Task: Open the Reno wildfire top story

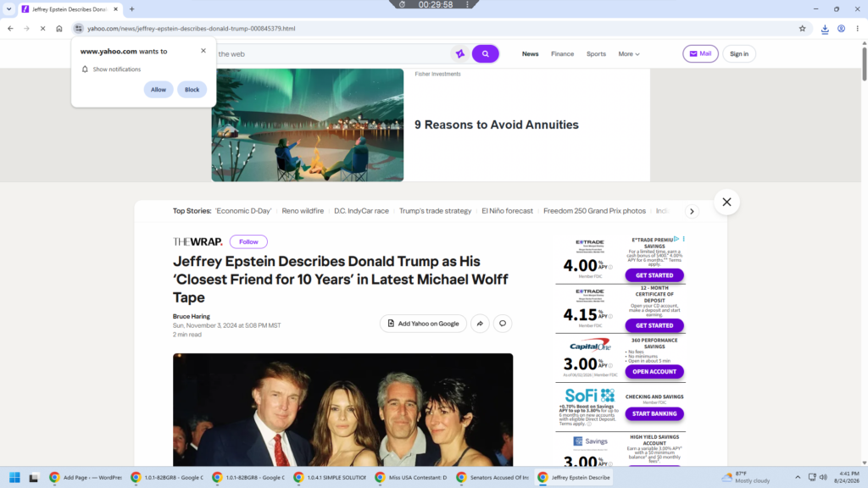Action: pyautogui.click(x=303, y=211)
